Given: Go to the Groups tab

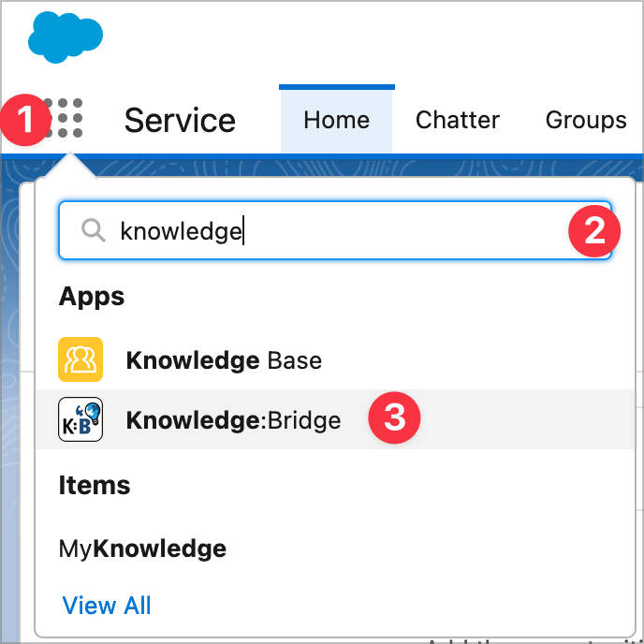Looking at the screenshot, I should pos(586,121).
